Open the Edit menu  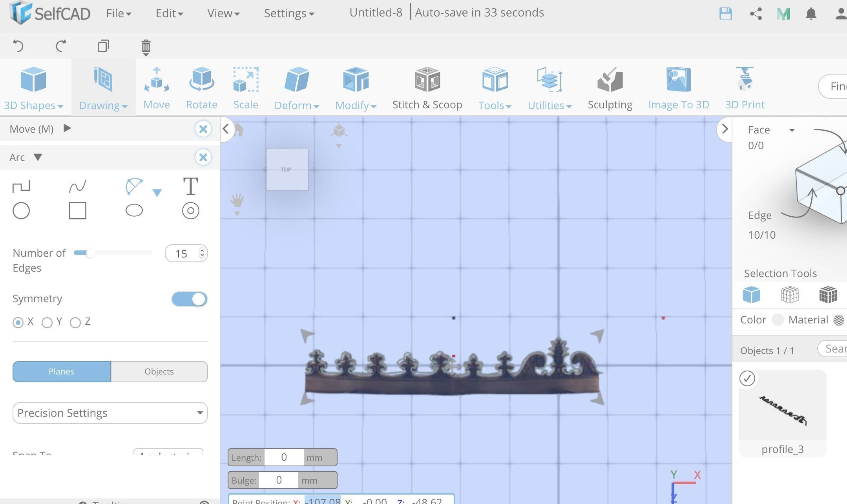click(x=168, y=13)
